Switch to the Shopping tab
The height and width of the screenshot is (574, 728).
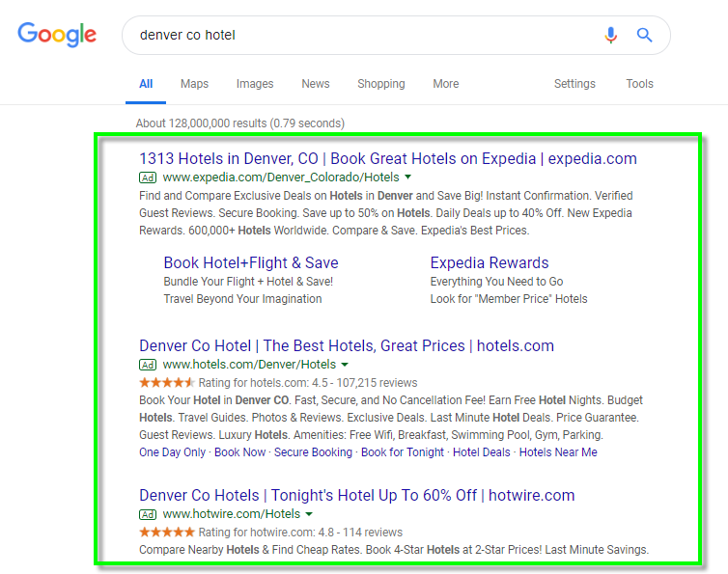coord(381,84)
